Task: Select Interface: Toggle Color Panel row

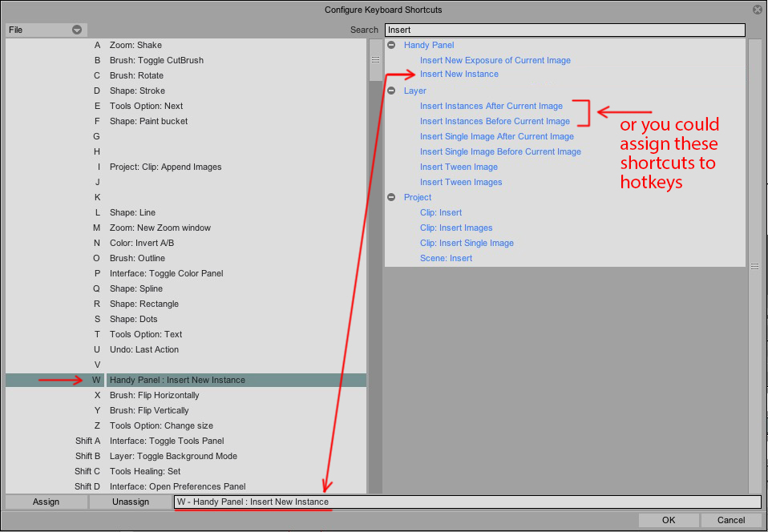Action: tap(186, 273)
